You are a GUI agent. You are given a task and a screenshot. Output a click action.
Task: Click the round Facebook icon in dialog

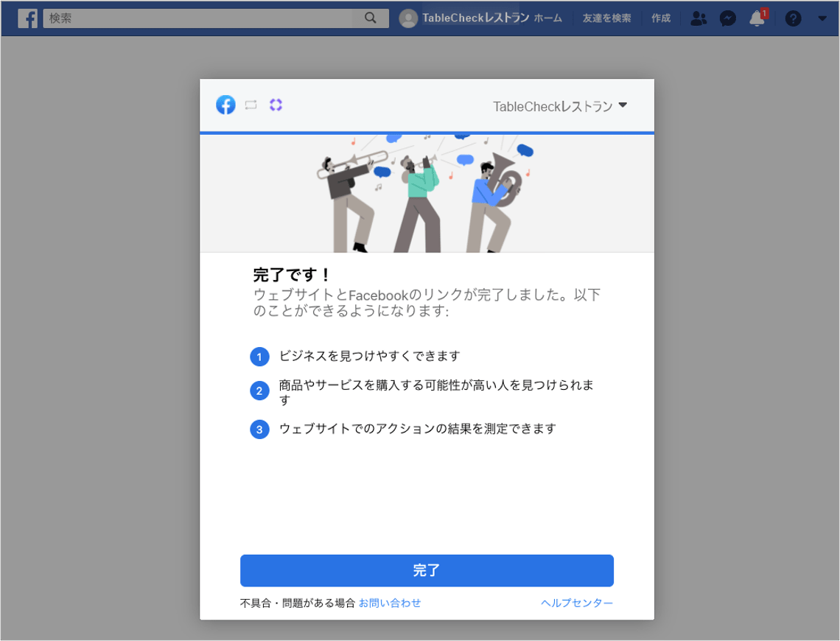click(225, 105)
